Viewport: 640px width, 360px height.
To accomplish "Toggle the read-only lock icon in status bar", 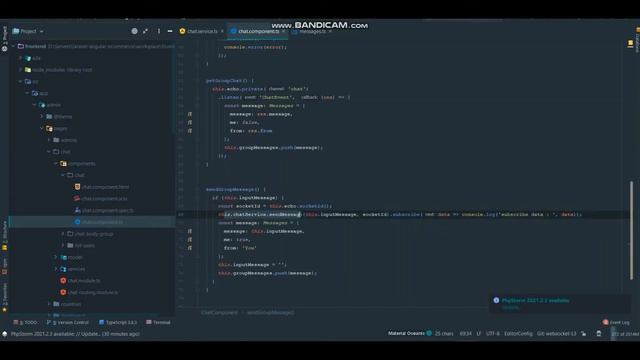I will click(x=584, y=333).
